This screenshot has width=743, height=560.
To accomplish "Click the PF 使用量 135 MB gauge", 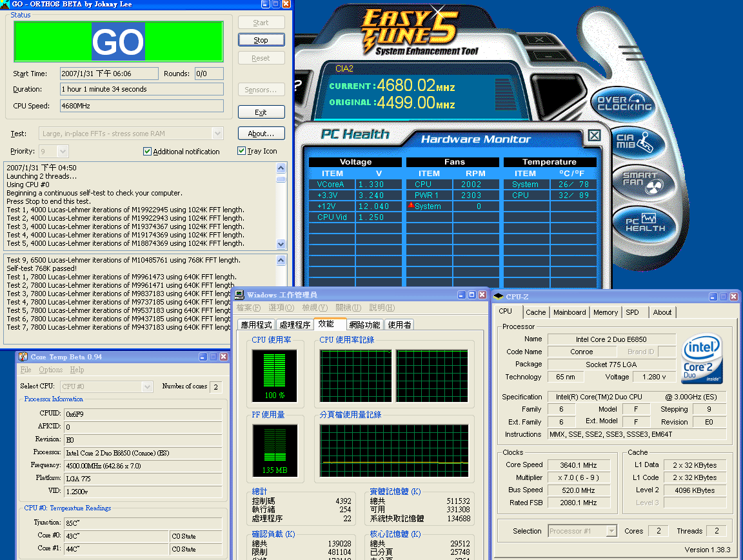I will [275, 450].
